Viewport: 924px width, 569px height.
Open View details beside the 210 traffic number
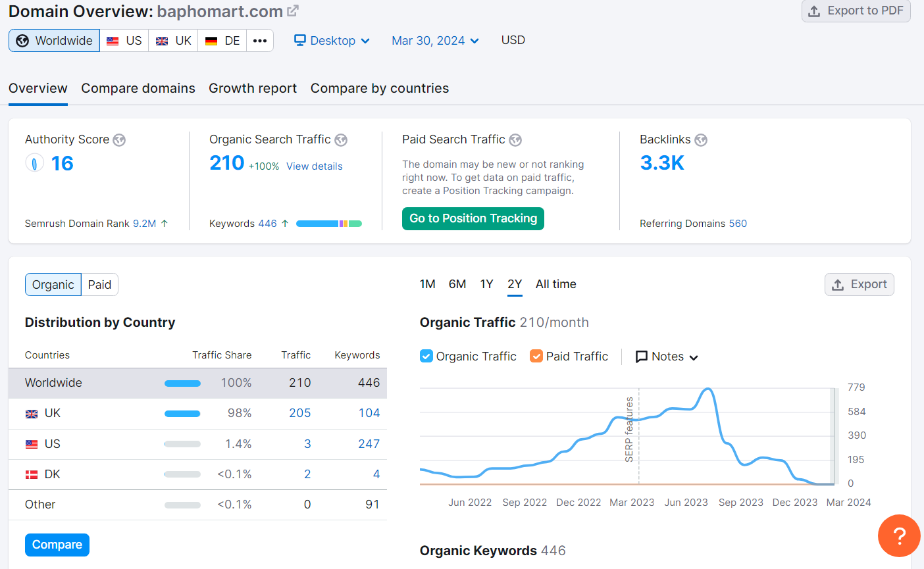[x=314, y=166]
